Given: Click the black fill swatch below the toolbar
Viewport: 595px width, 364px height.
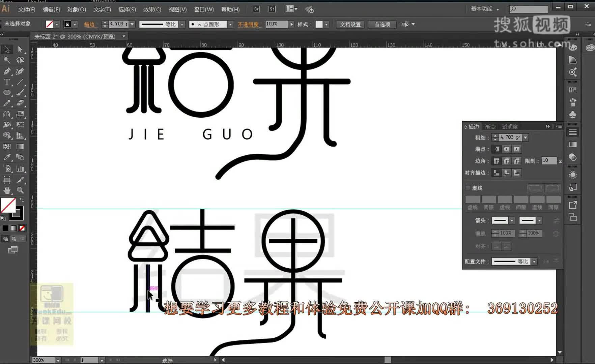Looking at the screenshot, I should tap(5, 228).
